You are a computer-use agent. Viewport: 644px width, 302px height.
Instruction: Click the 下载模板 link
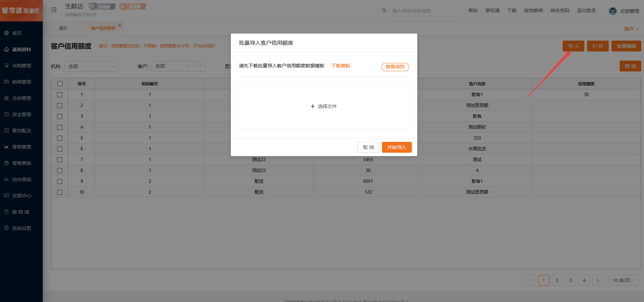(341, 66)
